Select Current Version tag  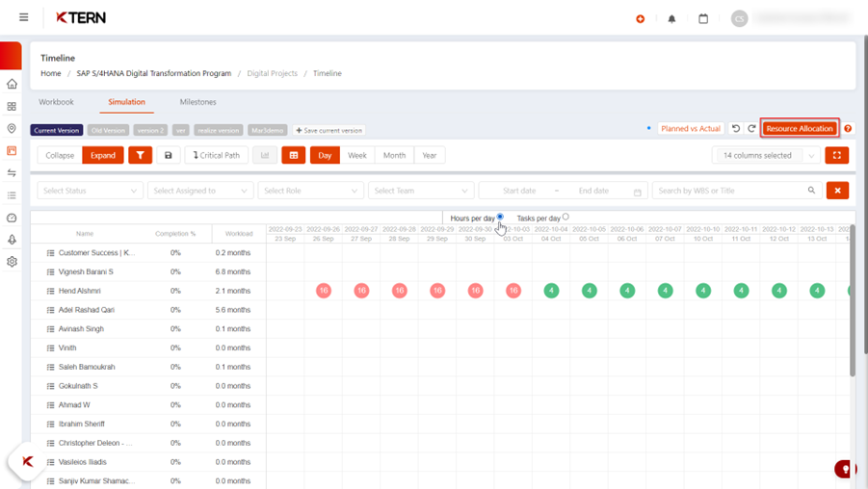pos(57,131)
